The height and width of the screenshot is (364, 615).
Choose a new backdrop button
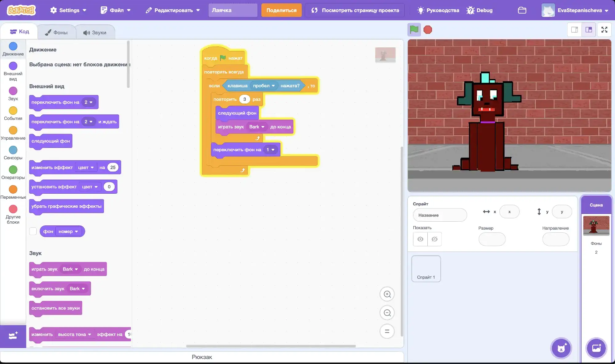[596, 348]
